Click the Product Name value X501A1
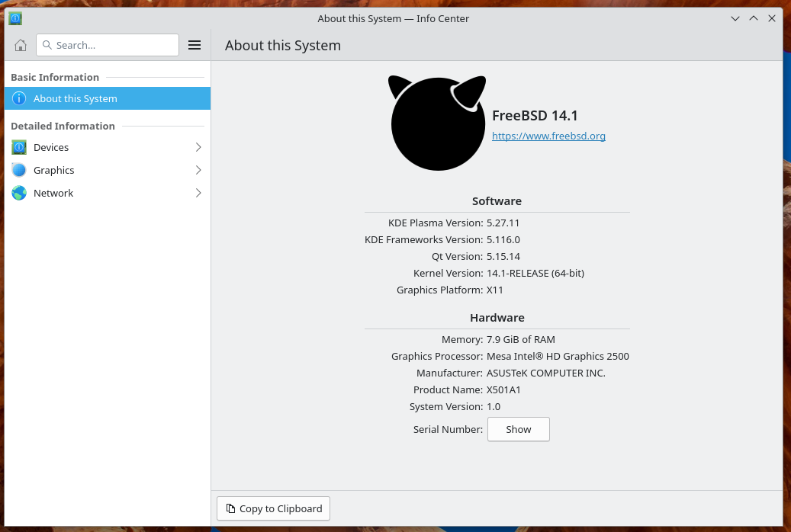Screen dimensions: 791x532 (503, 389)
